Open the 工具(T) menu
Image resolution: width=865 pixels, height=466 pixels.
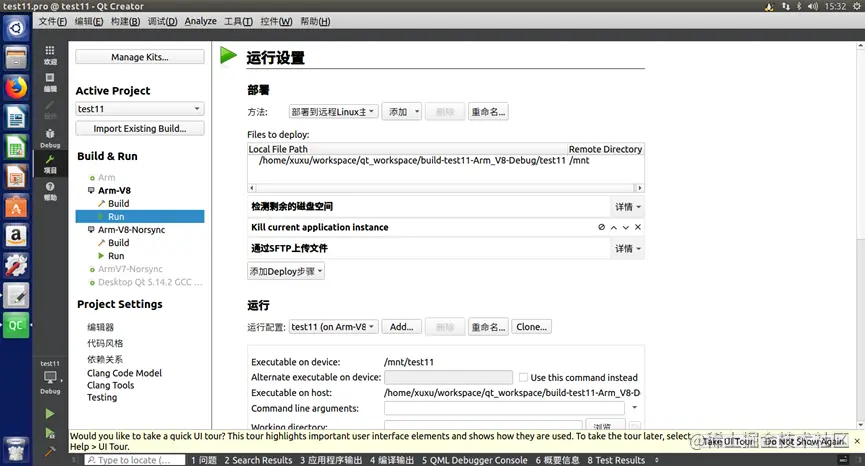click(x=238, y=22)
